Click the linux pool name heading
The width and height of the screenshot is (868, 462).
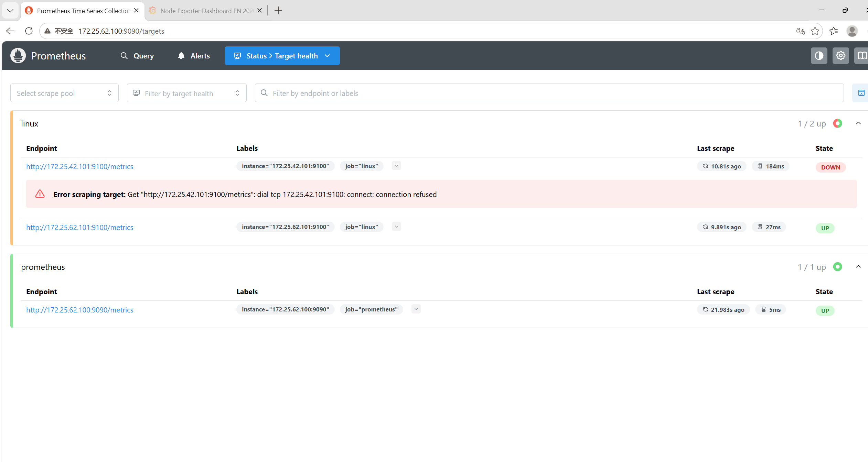pos(30,124)
